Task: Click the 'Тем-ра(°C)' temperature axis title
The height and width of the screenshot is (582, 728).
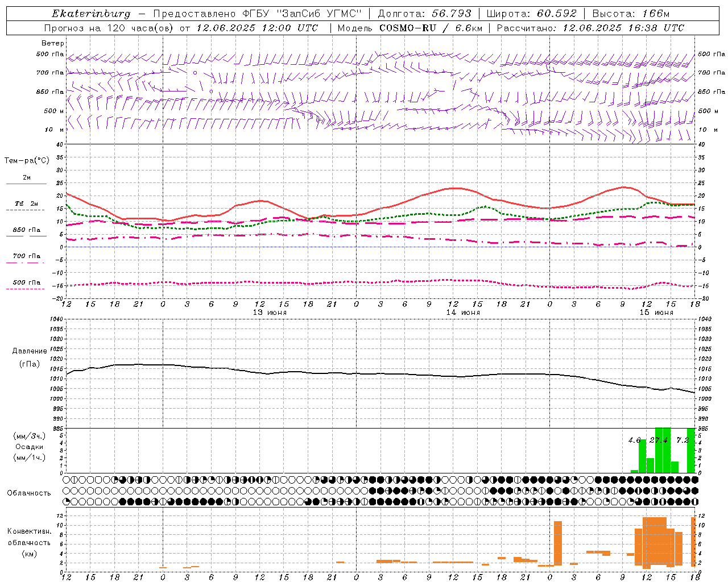Action: (27, 161)
